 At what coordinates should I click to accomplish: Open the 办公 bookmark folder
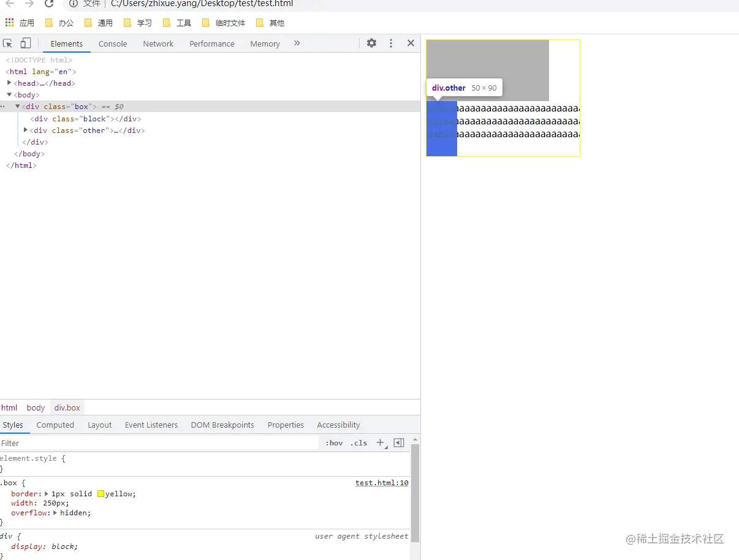click(59, 23)
